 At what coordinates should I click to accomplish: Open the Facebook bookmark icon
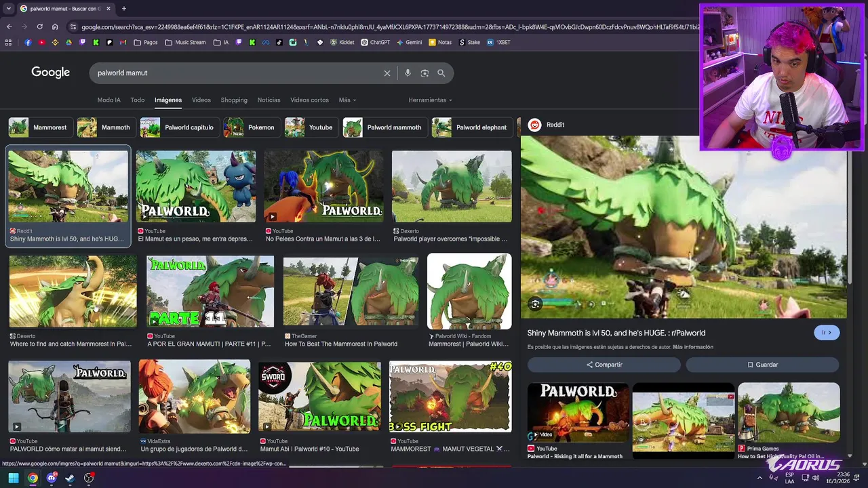click(28, 42)
